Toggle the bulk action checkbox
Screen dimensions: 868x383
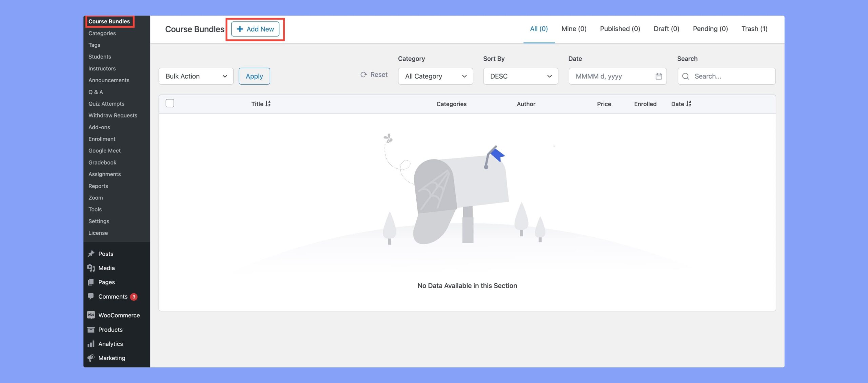170,104
